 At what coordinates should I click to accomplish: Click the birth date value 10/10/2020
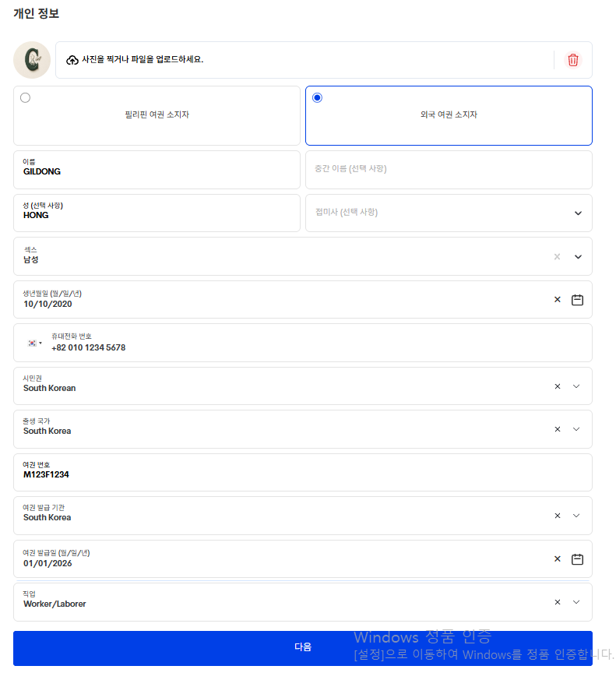tap(48, 304)
